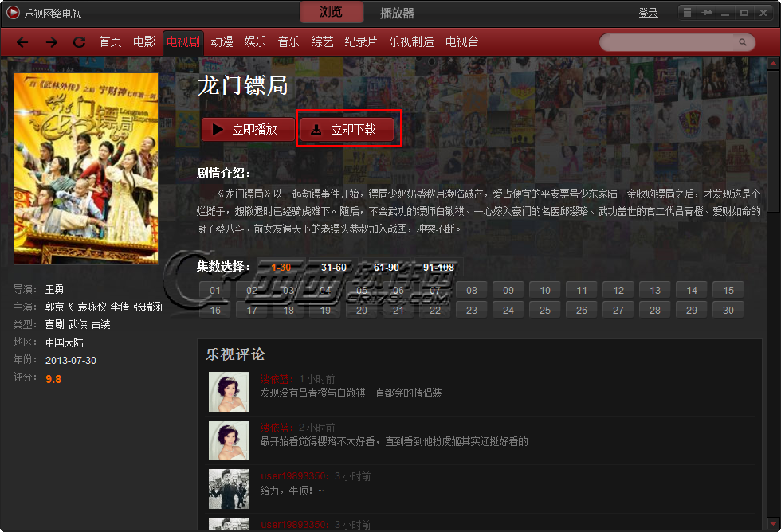Screen dimensions: 781x532
Task: Reload the page with the refresh icon
Action: point(79,42)
